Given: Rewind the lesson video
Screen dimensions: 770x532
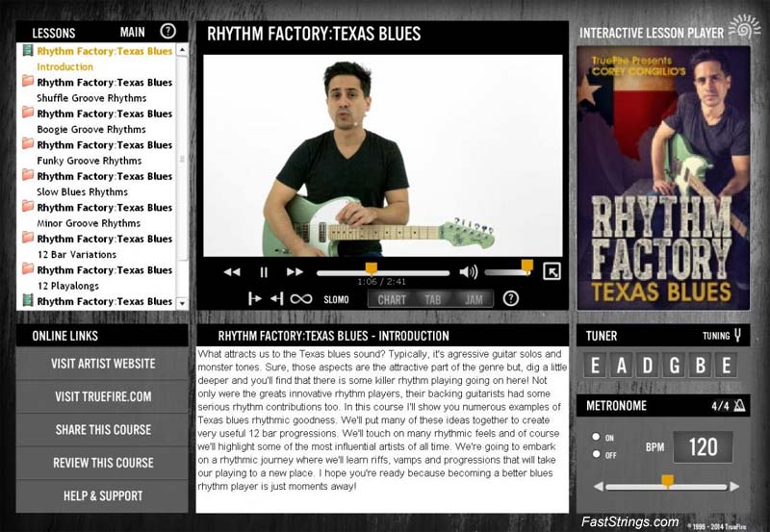Looking at the screenshot, I should [x=232, y=272].
